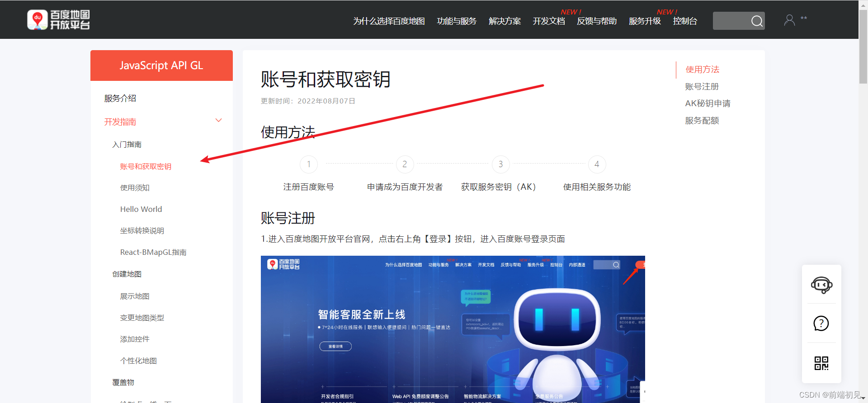
Task: Open 创建地图 sidebar group
Action: 127,274
